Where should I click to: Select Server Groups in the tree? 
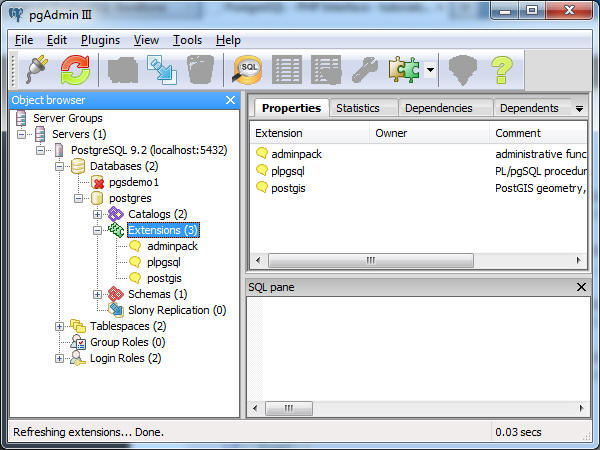(68, 118)
